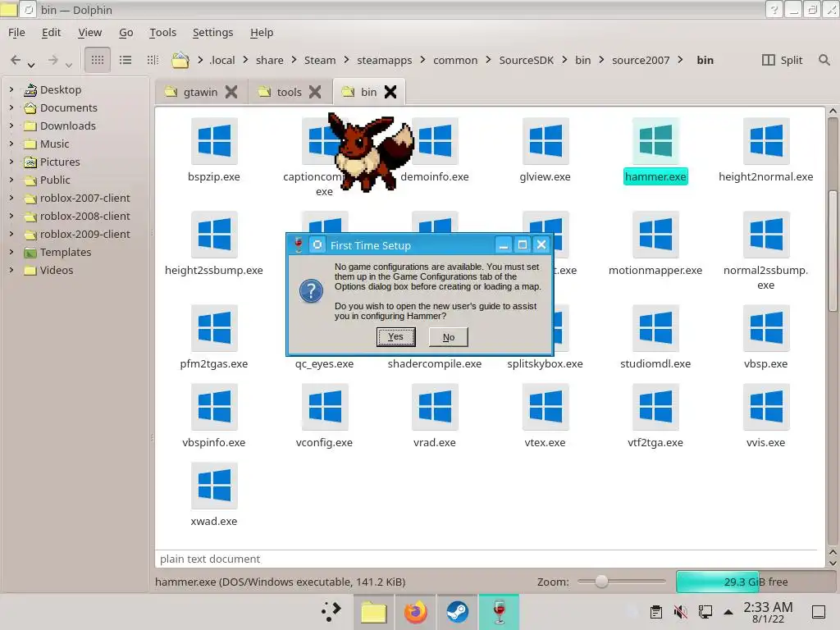Image resolution: width=840 pixels, height=630 pixels.
Task: Select the pfm2tgas.exe file icon
Action: (214, 328)
